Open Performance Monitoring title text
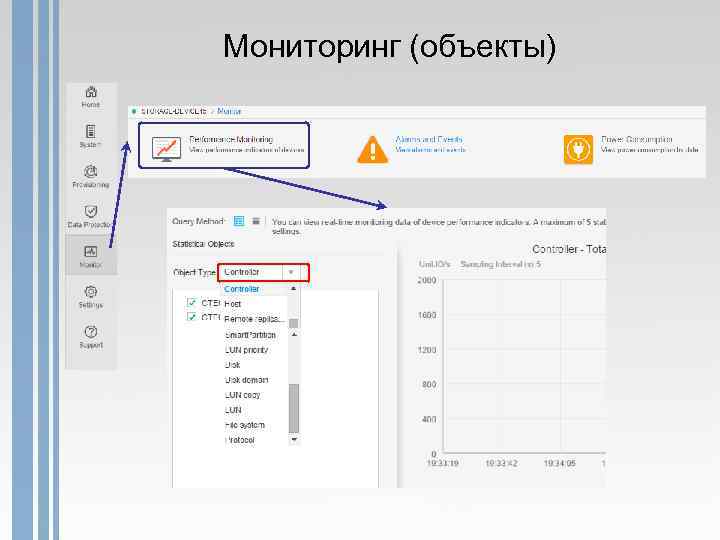The image size is (720, 540). pyautogui.click(x=231, y=139)
